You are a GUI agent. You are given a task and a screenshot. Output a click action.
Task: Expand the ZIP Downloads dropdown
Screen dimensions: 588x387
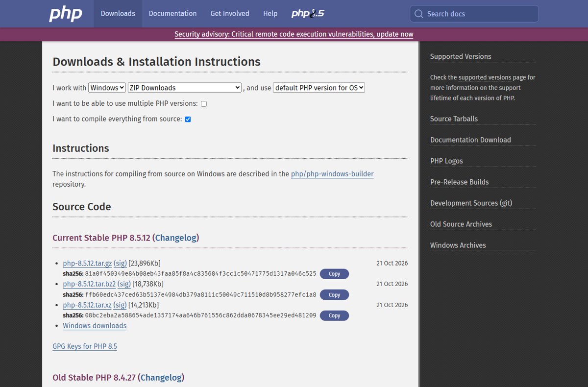(x=185, y=88)
